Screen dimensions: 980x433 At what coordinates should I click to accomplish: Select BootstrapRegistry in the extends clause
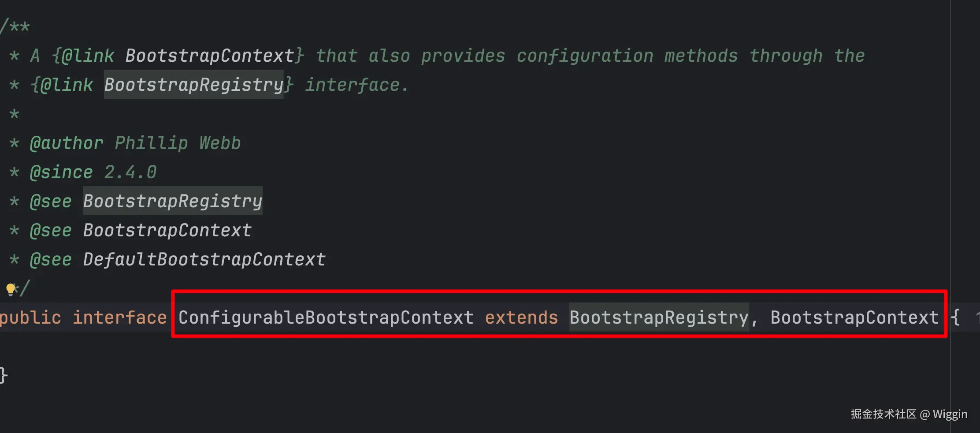(x=659, y=317)
